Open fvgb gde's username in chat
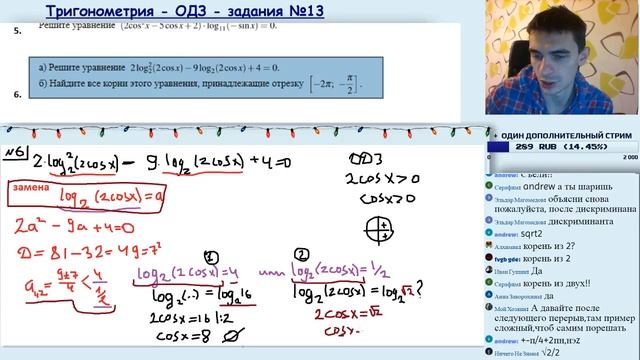This screenshot has height=360, width=640. tap(507, 260)
